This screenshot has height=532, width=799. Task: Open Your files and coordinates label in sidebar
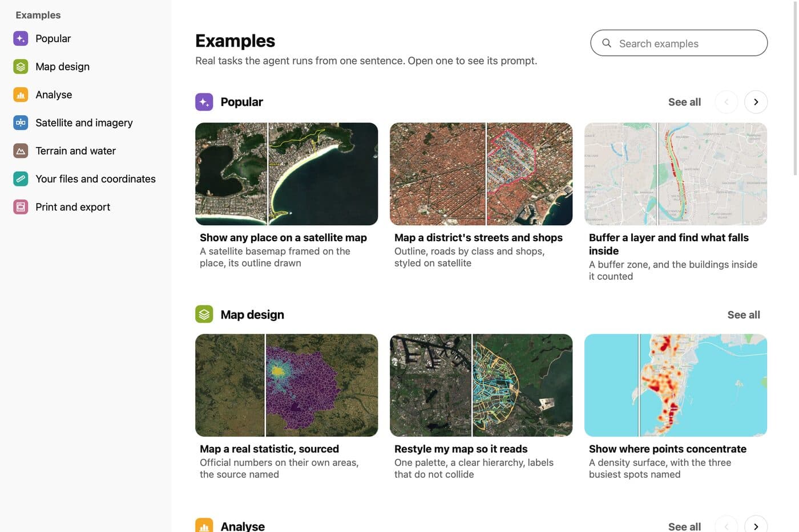click(x=95, y=178)
